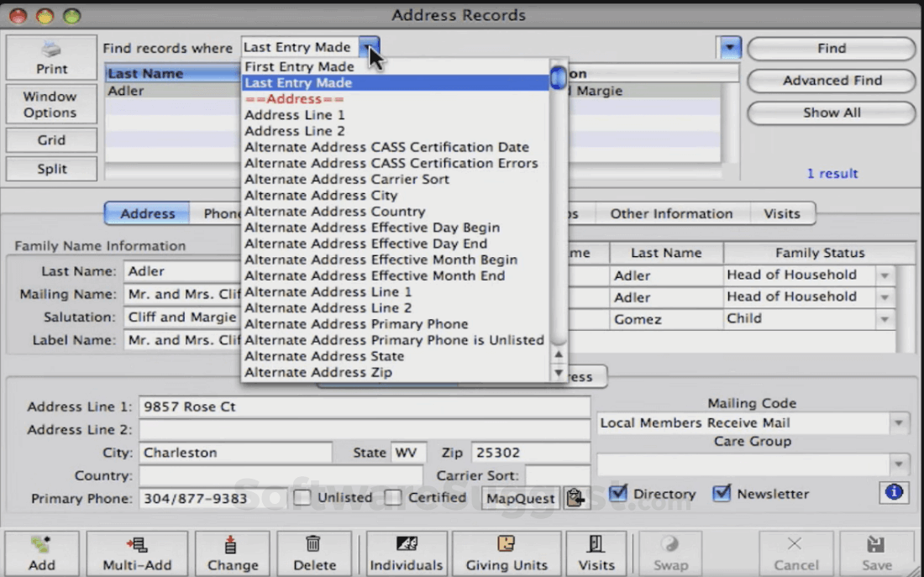Open the Multi-Add function
The width and height of the screenshot is (924, 577).
point(137,553)
